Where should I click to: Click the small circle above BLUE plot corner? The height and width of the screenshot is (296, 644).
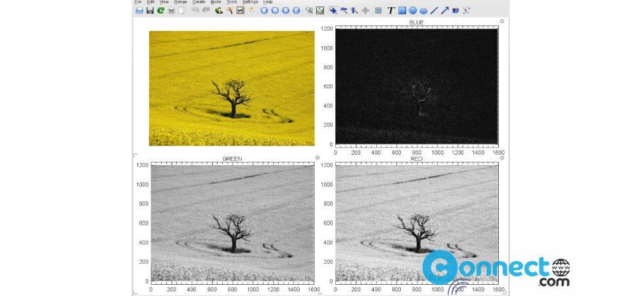[x=502, y=21]
